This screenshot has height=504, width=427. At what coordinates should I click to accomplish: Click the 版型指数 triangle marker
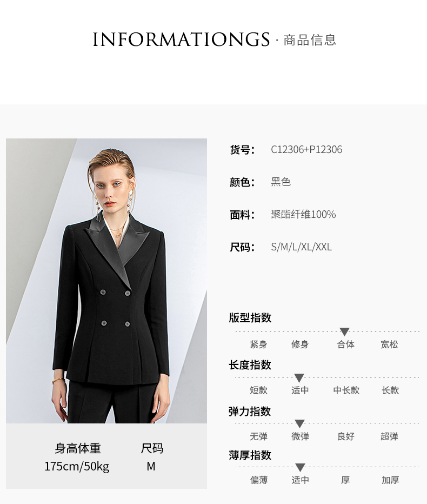click(x=344, y=331)
